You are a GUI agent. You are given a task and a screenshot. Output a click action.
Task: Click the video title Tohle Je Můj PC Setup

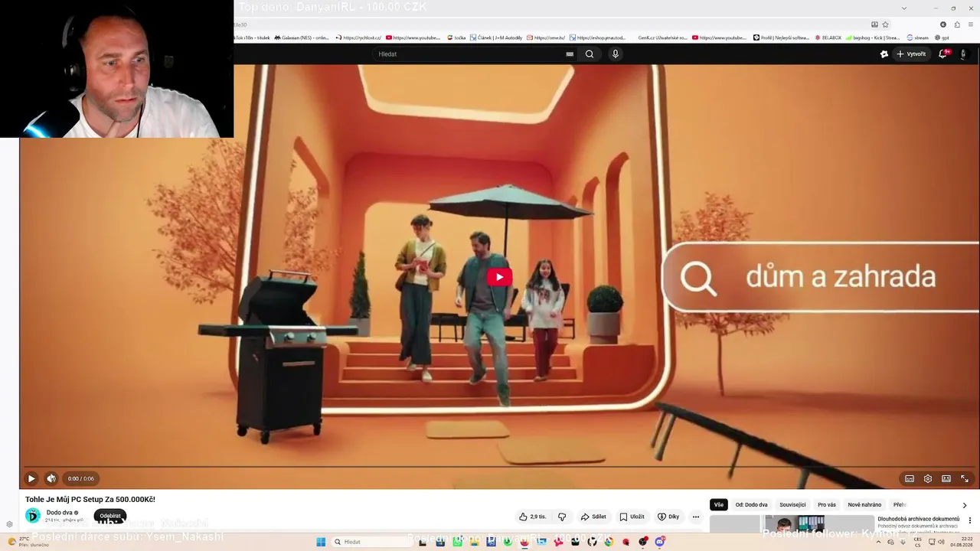point(90,499)
